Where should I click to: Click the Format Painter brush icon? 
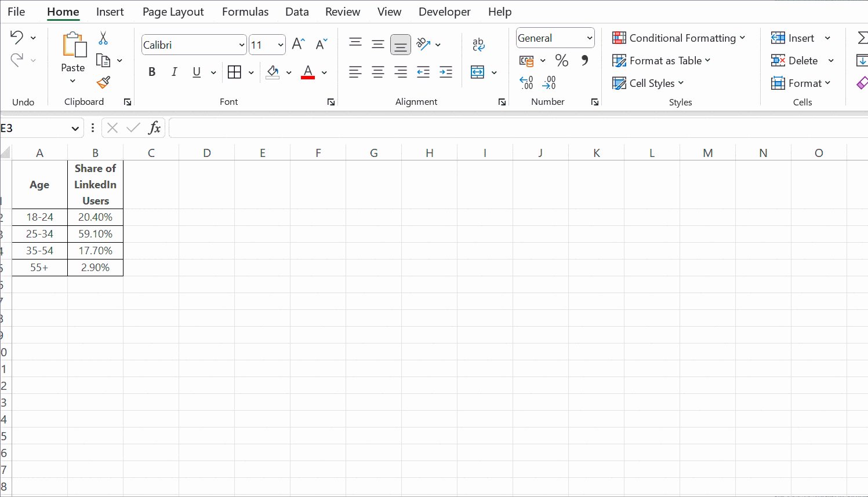click(103, 83)
